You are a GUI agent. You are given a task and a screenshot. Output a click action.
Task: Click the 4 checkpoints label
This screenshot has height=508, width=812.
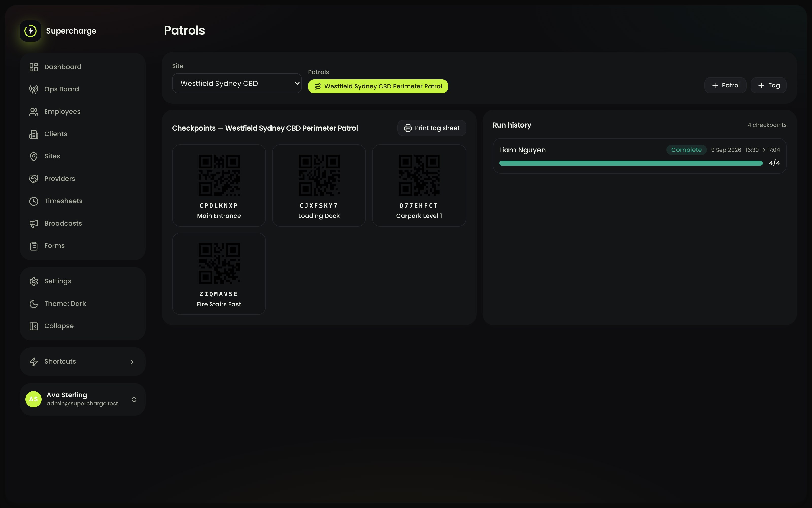point(767,125)
